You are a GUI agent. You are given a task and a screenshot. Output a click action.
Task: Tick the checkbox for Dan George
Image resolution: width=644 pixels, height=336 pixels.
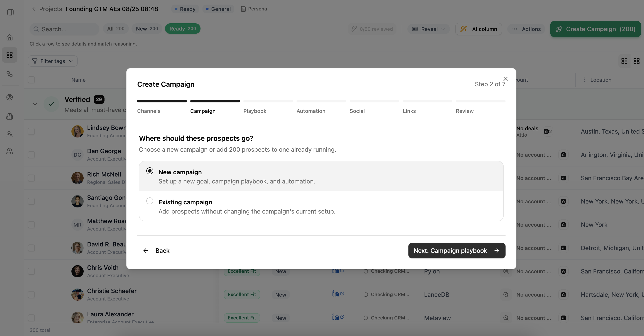click(31, 155)
